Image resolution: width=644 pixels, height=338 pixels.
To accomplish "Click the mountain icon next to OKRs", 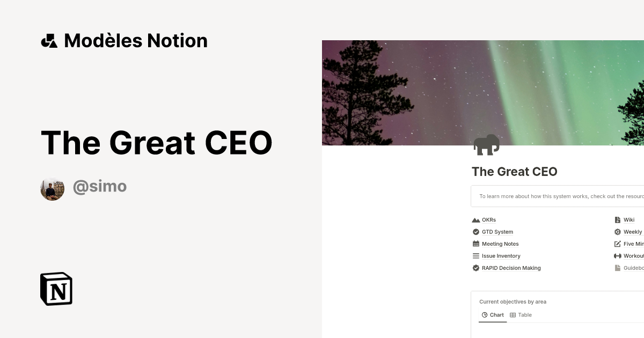I will point(475,219).
